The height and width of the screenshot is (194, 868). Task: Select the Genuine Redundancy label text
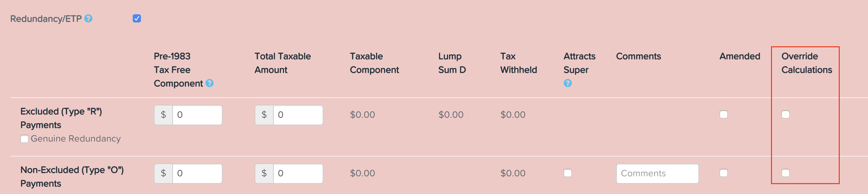click(x=76, y=139)
